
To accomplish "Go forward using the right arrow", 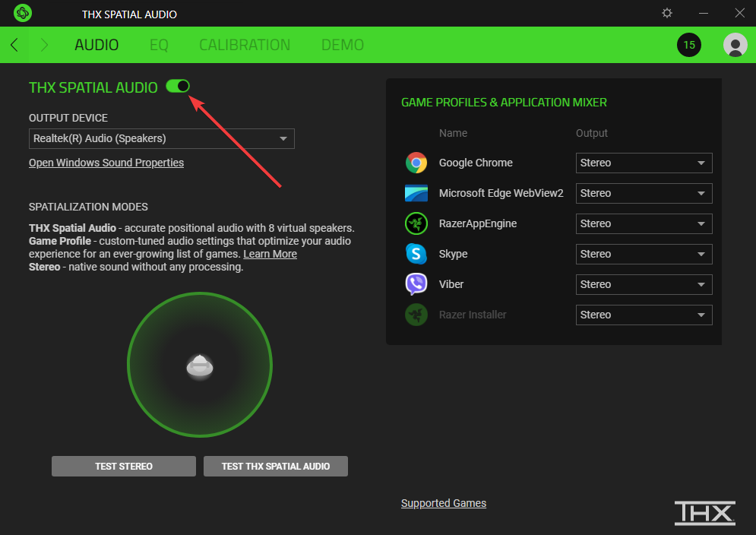I will tap(44, 45).
